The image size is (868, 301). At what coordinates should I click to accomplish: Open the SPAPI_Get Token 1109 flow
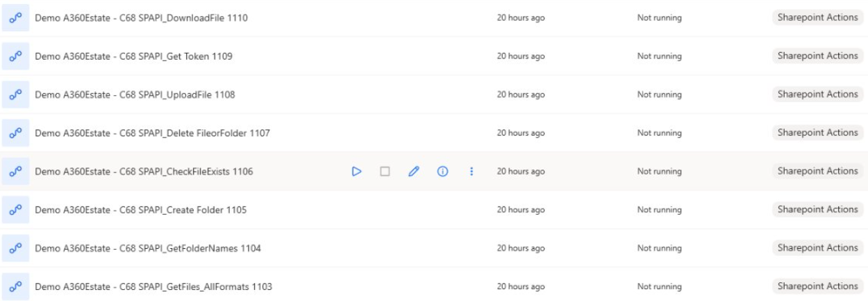coord(133,56)
